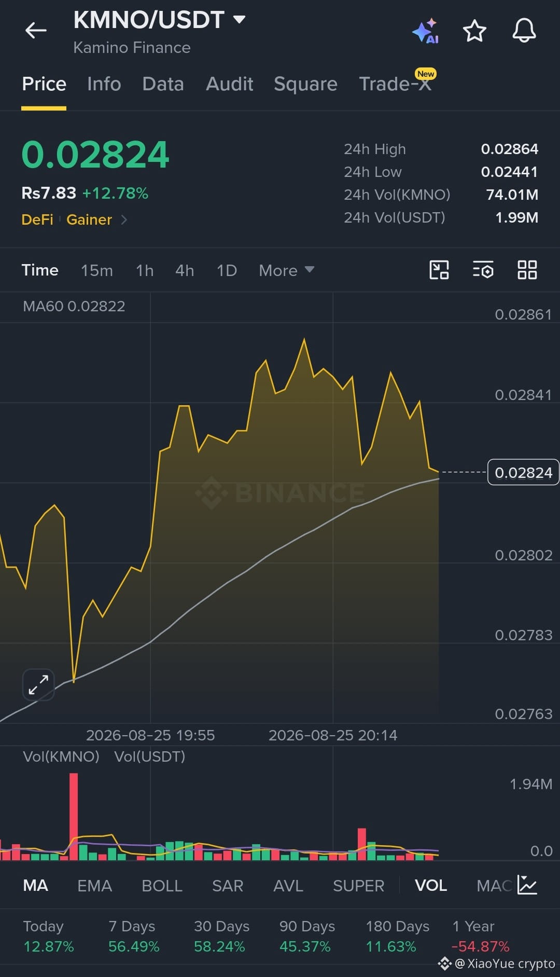Open the DeFi Gainer chevron
560x977 pixels.
pyautogui.click(x=124, y=219)
